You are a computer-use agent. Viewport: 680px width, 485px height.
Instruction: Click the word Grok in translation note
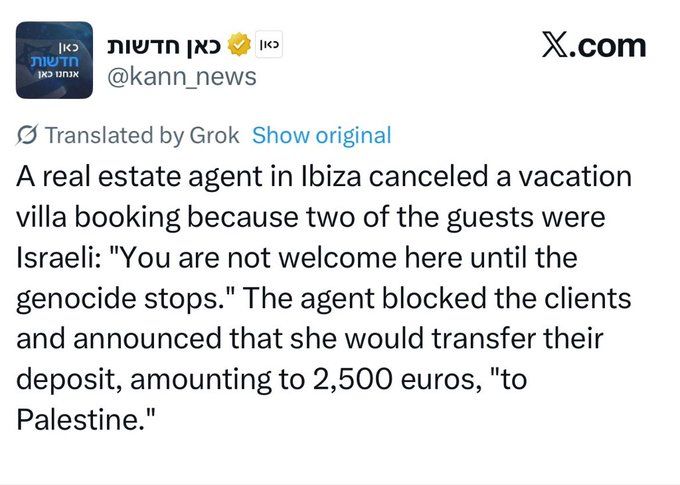(x=214, y=135)
